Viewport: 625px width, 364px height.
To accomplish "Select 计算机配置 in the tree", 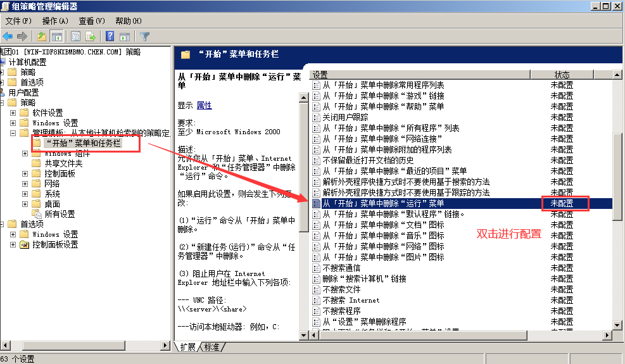I will click(x=27, y=62).
